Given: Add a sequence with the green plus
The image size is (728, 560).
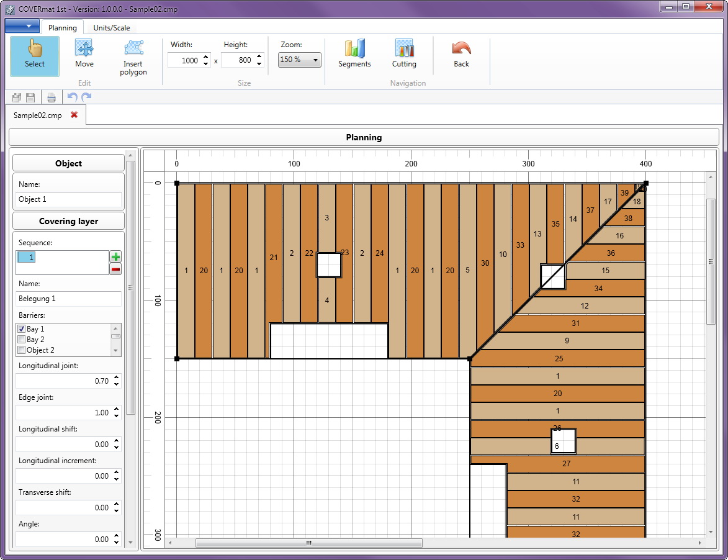Looking at the screenshot, I should (115, 257).
